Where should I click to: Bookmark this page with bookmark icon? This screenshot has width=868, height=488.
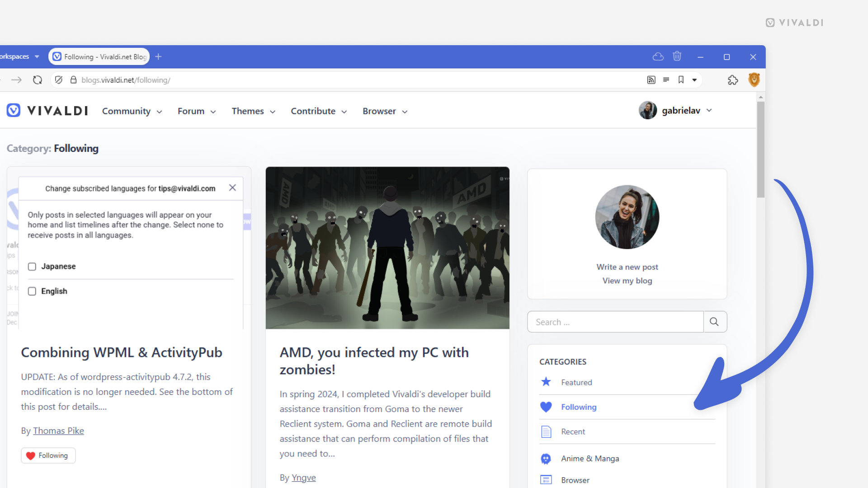pos(681,80)
